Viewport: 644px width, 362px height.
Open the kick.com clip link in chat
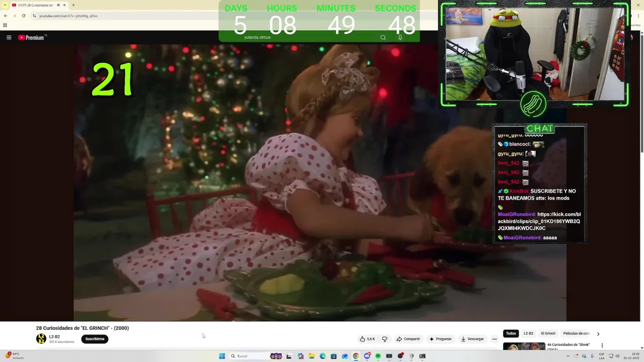(x=539, y=221)
